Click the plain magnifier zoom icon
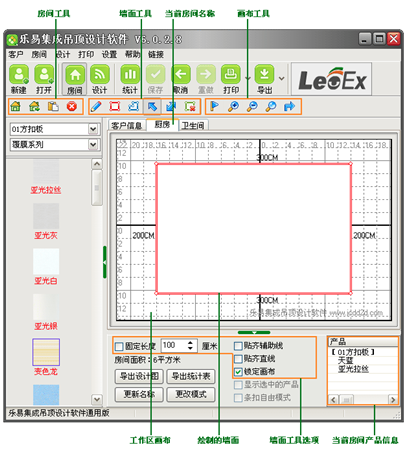The height and width of the screenshot is (450, 410). 271,107
